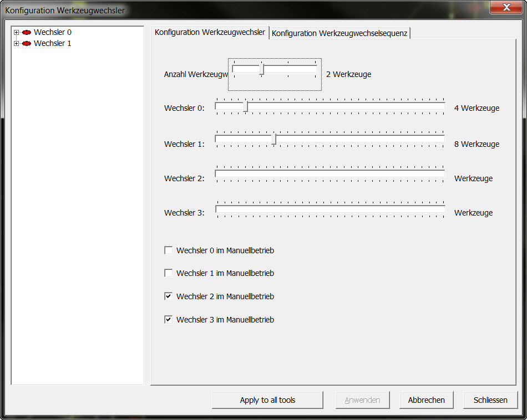Click the red icon next to Wechsler 1
This screenshot has height=420, width=527.
(x=26, y=44)
